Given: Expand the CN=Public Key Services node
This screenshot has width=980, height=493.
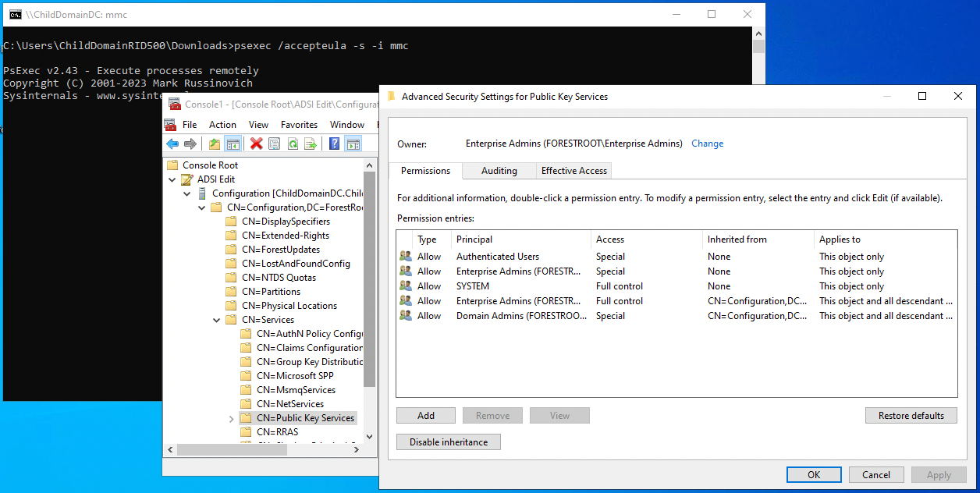Looking at the screenshot, I should tap(231, 419).
